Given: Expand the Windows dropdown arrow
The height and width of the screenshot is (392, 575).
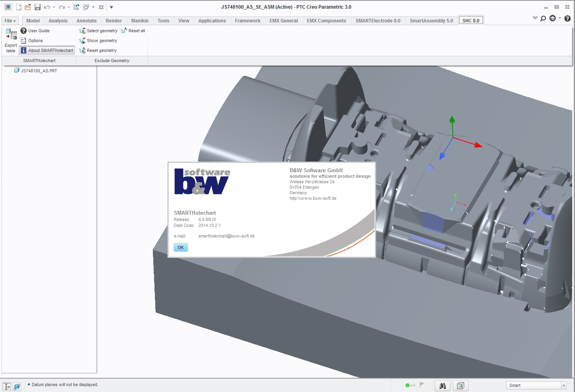Looking at the screenshot, I should 93,7.
